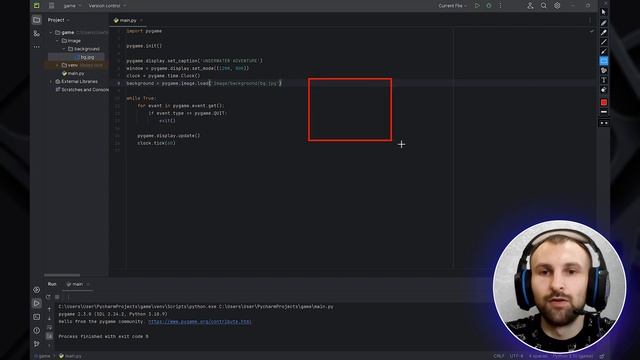Select the text T annotation tool

click(604, 80)
